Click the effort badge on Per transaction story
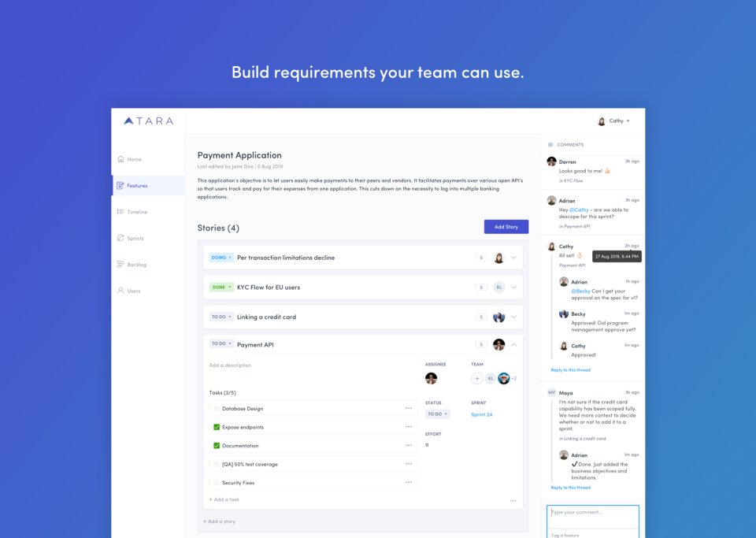Screen dimensions: 756x538 (481, 258)
